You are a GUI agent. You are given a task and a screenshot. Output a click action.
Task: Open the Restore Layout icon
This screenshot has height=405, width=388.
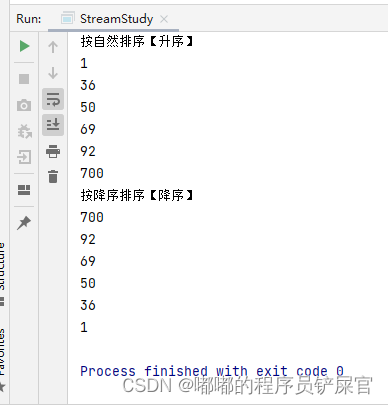click(24, 190)
